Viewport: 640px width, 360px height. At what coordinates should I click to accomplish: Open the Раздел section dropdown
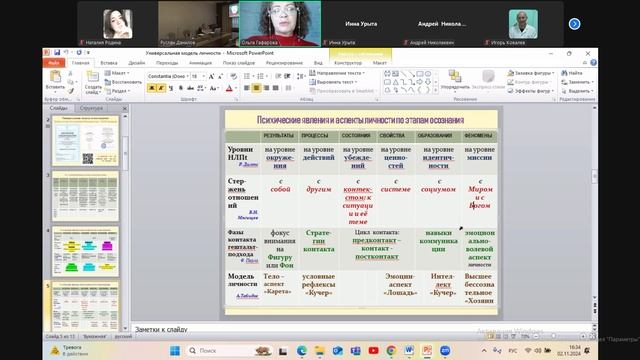pos(118,91)
